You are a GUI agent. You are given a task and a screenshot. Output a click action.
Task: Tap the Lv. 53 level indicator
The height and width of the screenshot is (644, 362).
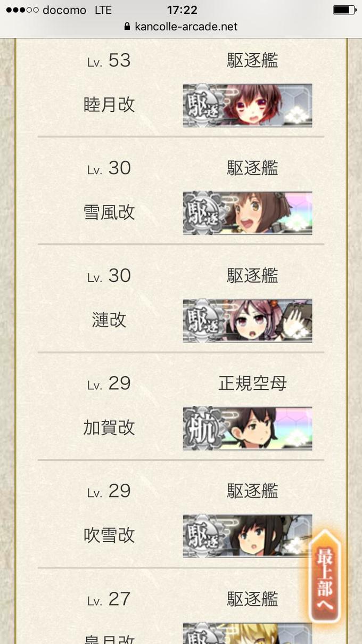point(109,61)
